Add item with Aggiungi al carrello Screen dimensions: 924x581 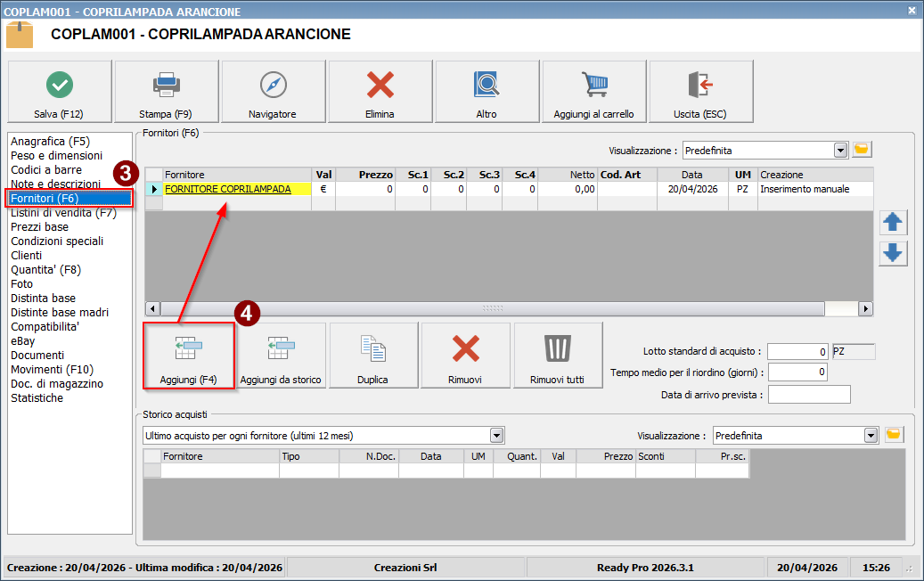(594, 92)
